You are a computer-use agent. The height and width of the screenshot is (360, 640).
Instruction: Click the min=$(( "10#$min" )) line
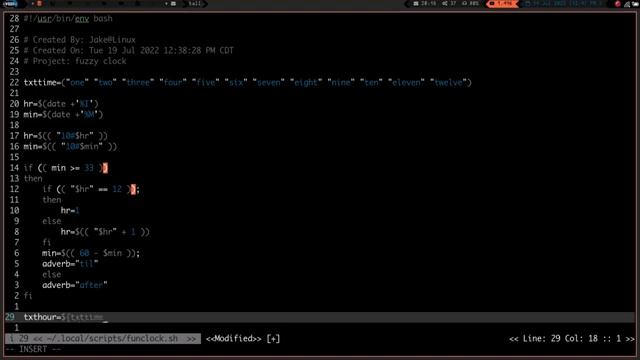[x=70, y=147]
